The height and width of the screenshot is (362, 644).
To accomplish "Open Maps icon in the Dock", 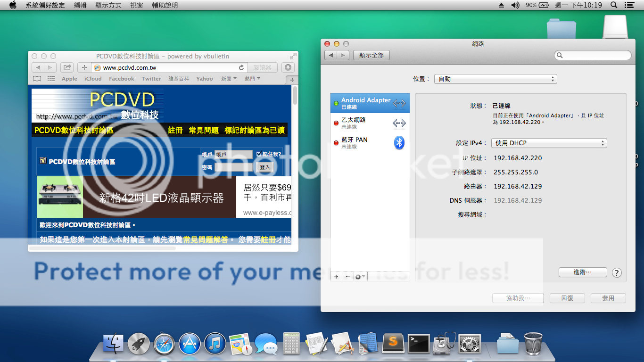I will tap(240, 344).
